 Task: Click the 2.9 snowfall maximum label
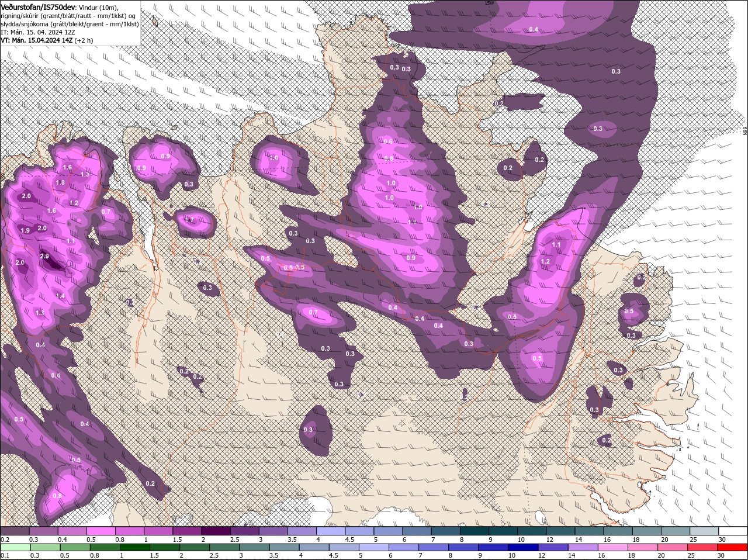pos(44,257)
